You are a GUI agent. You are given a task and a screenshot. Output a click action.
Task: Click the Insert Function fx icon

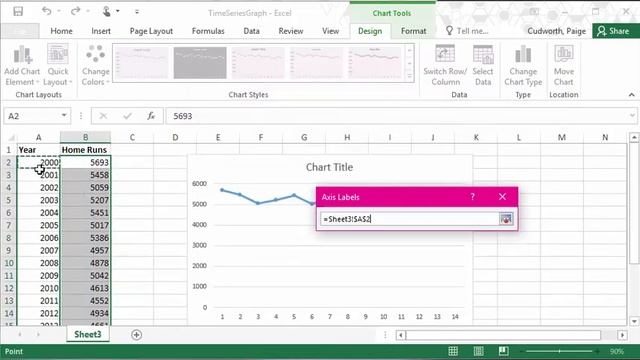[x=151, y=116]
